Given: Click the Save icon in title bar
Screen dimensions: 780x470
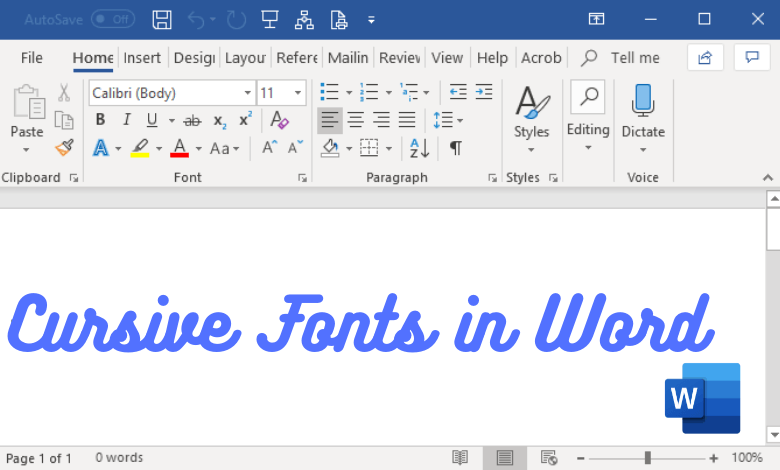Looking at the screenshot, I should [x=162, y=20].
